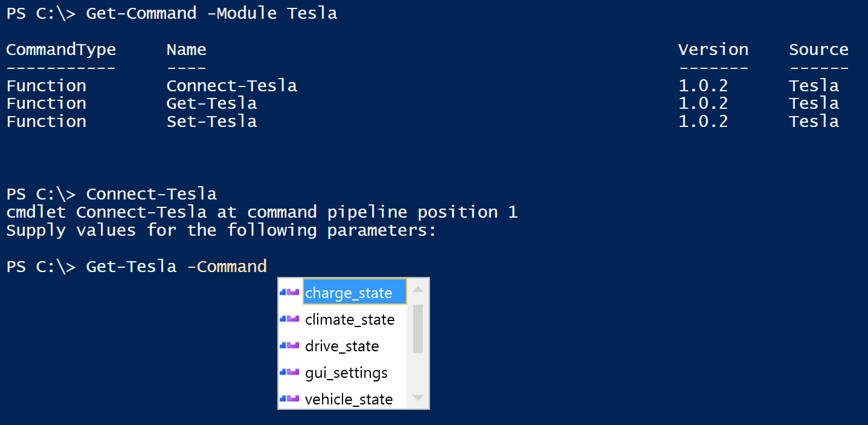Click the icon next to gui_settings
The width and height of the screenshot is (868, 425).
(x=290, y=372)
